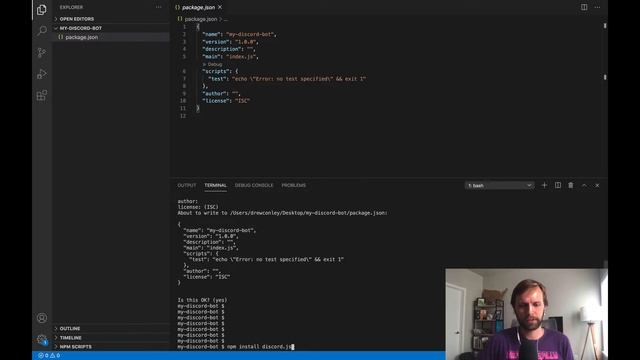Click the "license": "ISC" line in editor
This screenshot has width=640, height=360.
pos(226,101)
